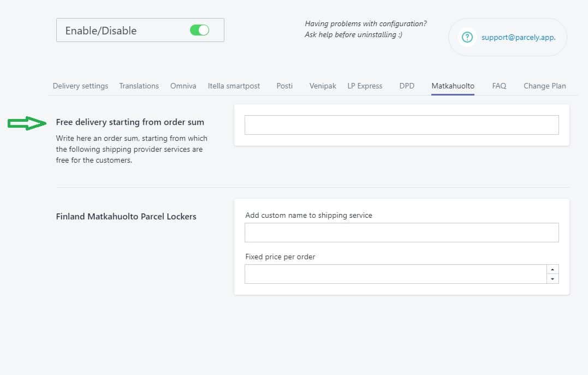588x375 pixels.
Task: Go to Change Plan tab
Action: tap(544, 86)
